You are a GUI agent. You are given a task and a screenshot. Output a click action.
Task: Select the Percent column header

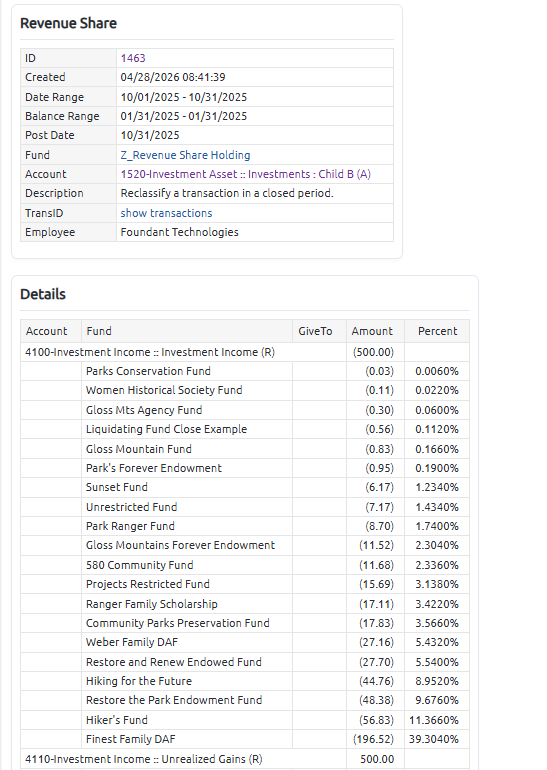tap(437, 331)
